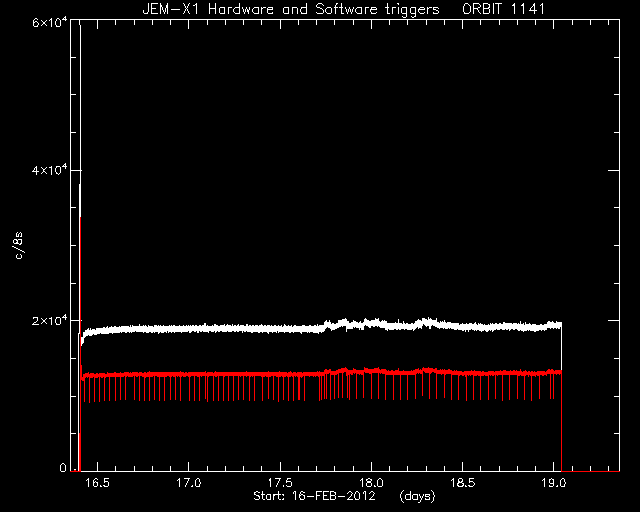
Task: Click the 18.5 x-axis tick label
Action: click(x=462, y=483)
